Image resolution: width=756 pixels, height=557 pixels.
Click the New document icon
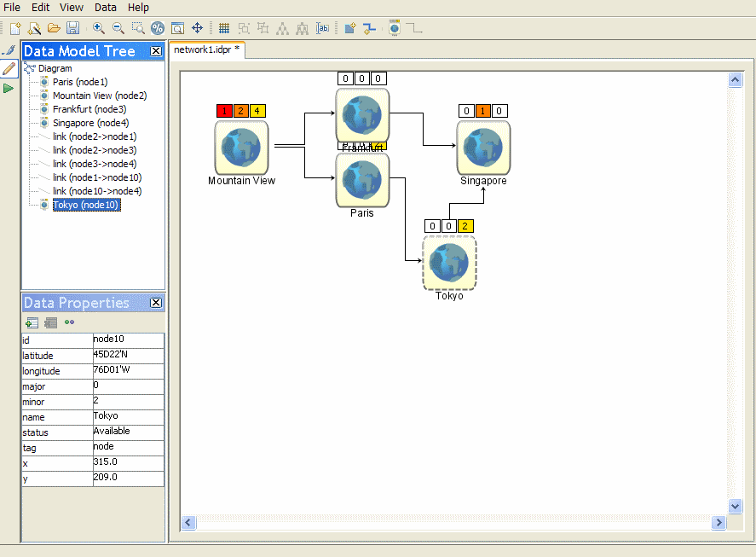[x=14, y=28]
